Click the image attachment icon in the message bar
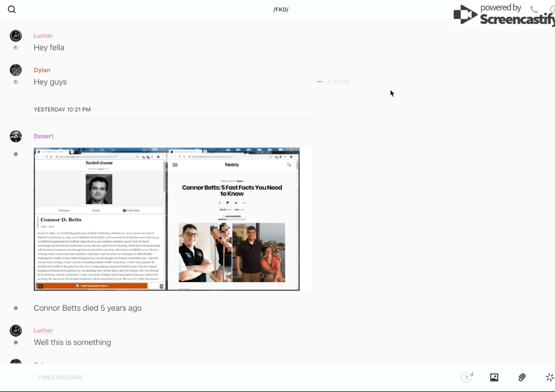The width and height of the screenshot is (555, 392). pyautogui.click(x=494, y=377)
